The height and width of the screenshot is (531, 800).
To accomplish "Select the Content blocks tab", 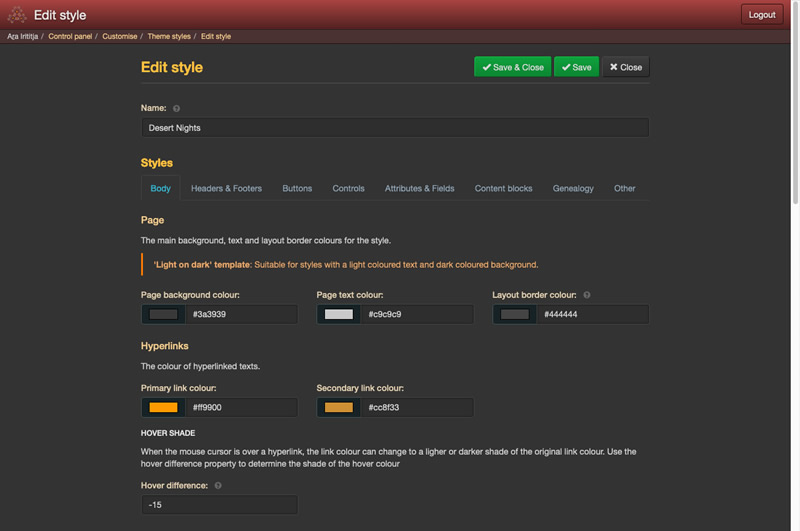I will click(503, 189).
